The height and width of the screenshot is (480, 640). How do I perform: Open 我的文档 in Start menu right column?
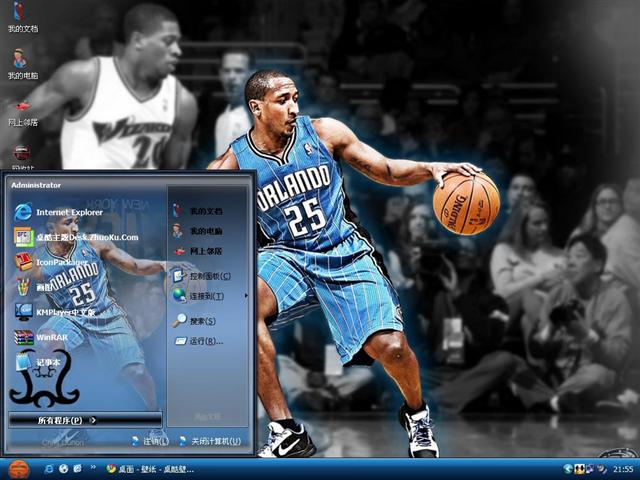pyautogui.click(x=197, y=211)
